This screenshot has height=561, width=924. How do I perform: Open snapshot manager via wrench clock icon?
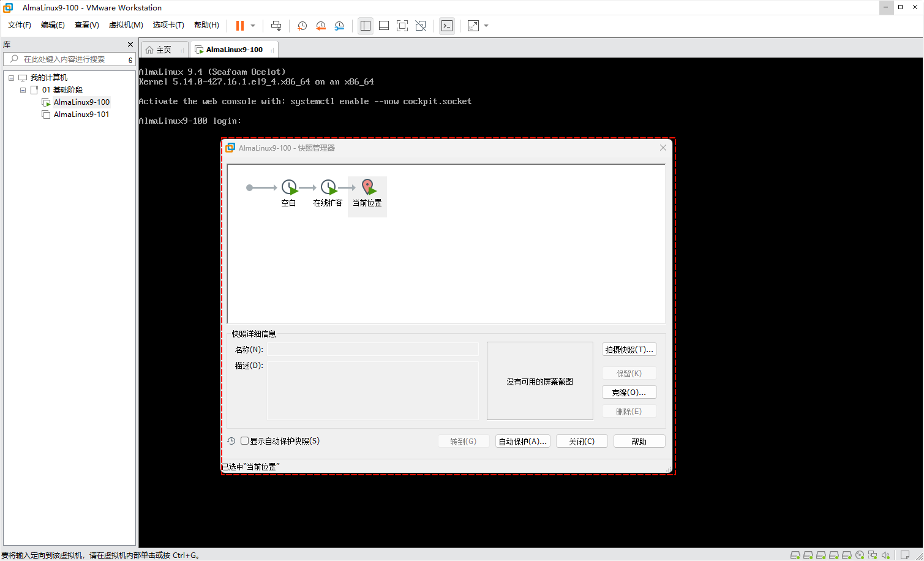339,26
